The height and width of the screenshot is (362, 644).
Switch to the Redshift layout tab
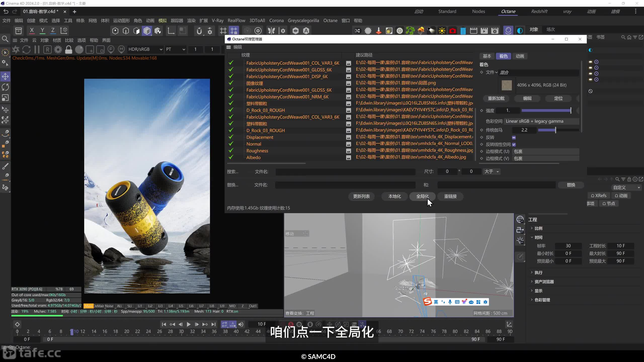pyautogui.click(x=539, y=11)
